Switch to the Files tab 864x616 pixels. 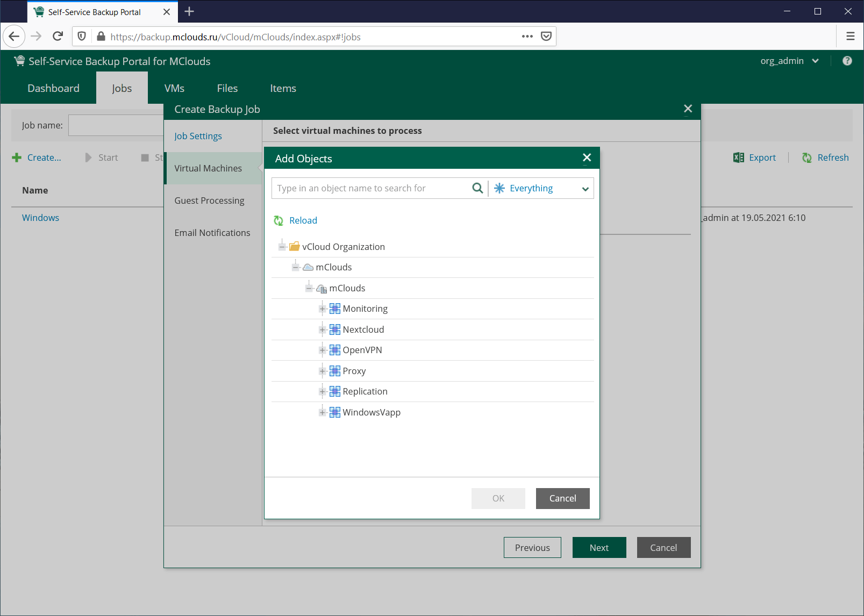click(227, 88)
